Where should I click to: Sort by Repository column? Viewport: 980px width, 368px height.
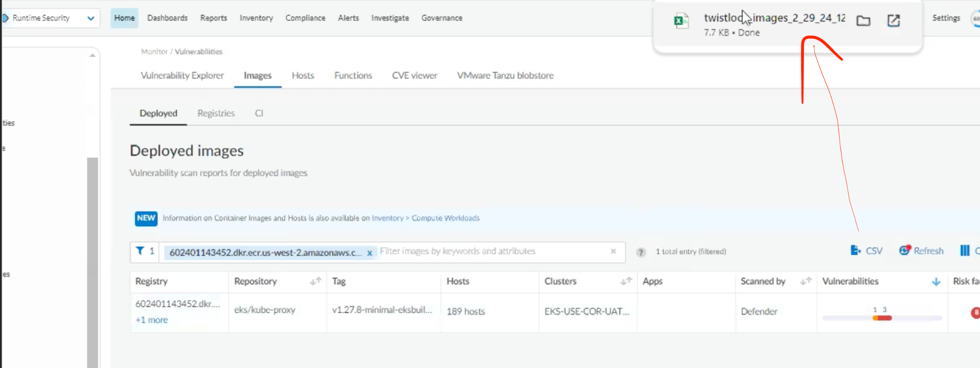pos(316,281)
